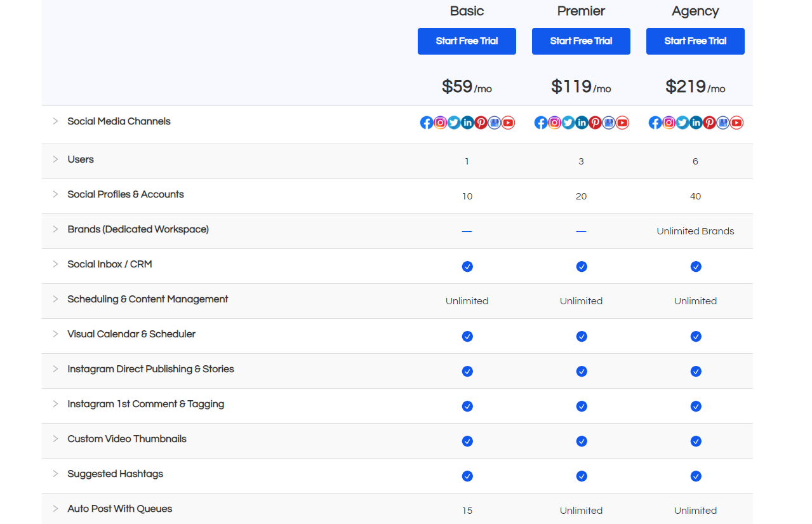Click the Basic Unlimited value for Scheduling

[467, 301]
